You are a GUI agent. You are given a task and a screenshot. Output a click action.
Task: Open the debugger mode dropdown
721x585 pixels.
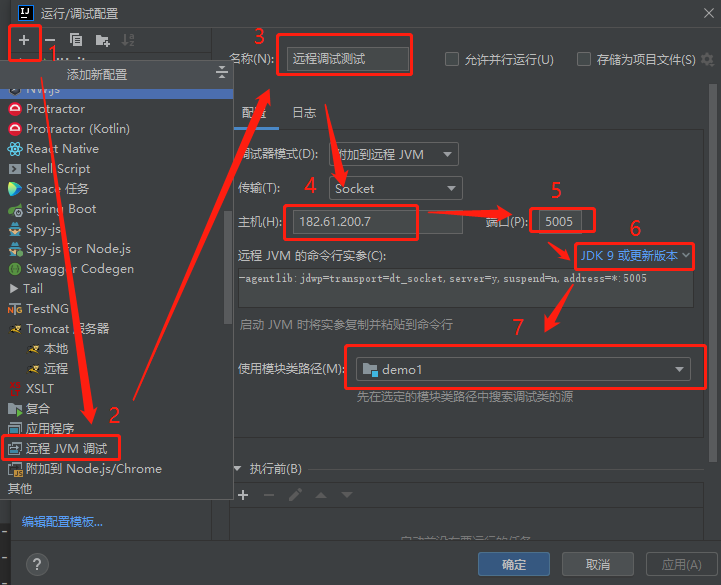[x=394, y=155]
